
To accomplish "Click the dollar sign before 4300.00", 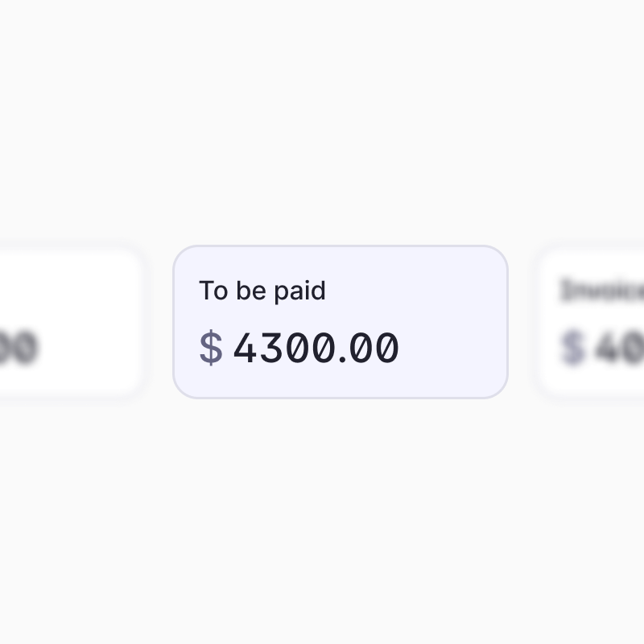I will [x=211, y=348].
